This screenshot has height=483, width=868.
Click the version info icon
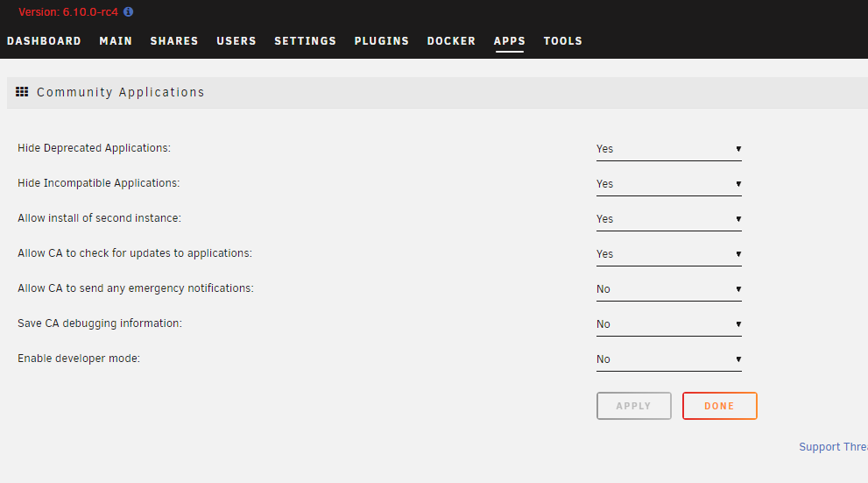point(129,11)
